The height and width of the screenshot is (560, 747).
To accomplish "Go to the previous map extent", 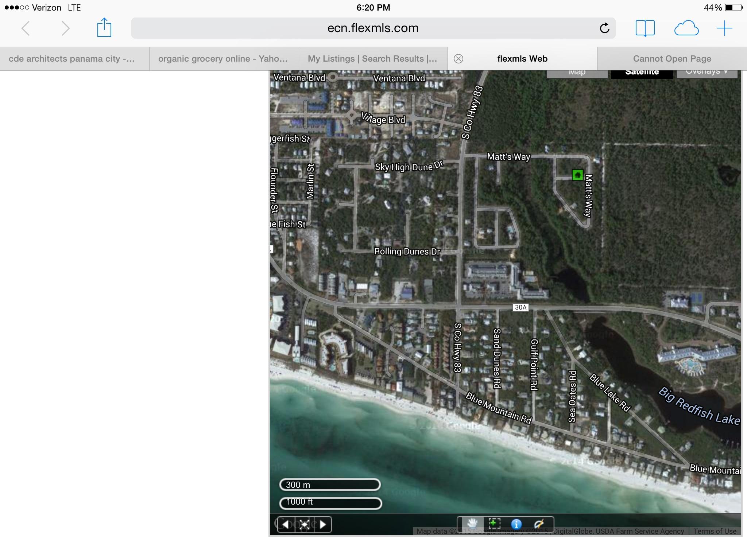I will pyautogui.click(x=286, y=525).
